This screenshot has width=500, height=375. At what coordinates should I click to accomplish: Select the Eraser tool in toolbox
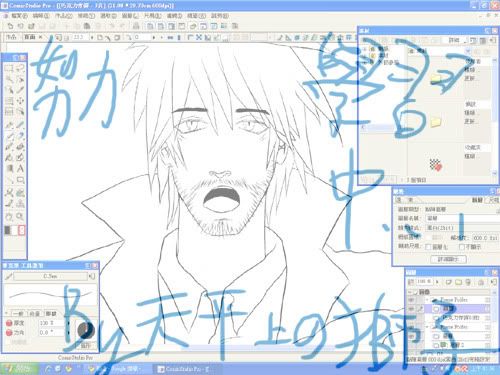point(20,146)
